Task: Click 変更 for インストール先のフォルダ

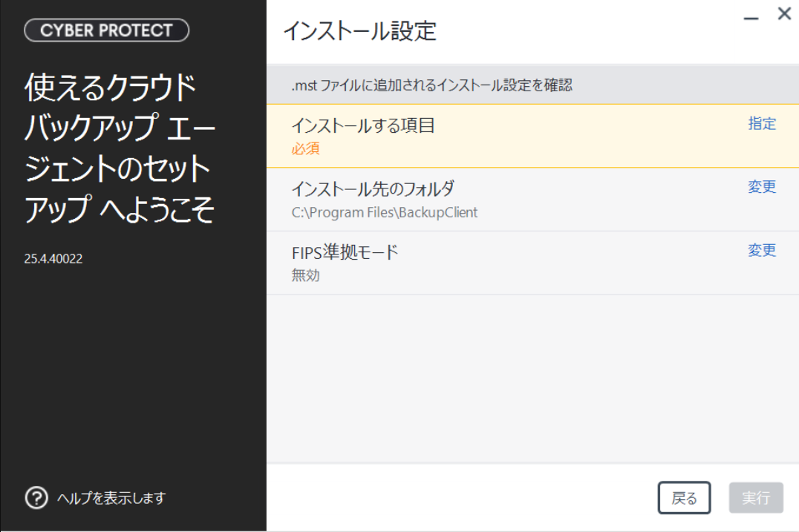Action: pos(762,187)
